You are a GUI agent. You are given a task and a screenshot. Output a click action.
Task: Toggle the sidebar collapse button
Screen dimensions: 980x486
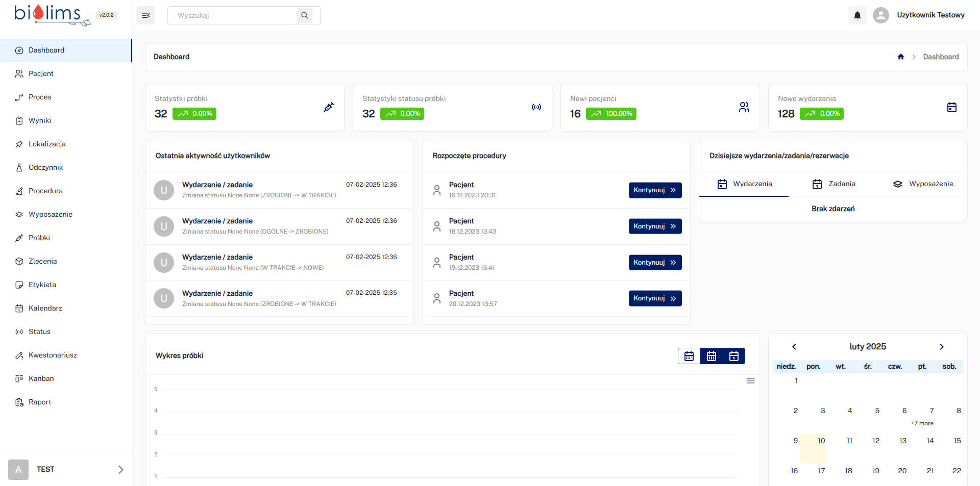point(146,15)
